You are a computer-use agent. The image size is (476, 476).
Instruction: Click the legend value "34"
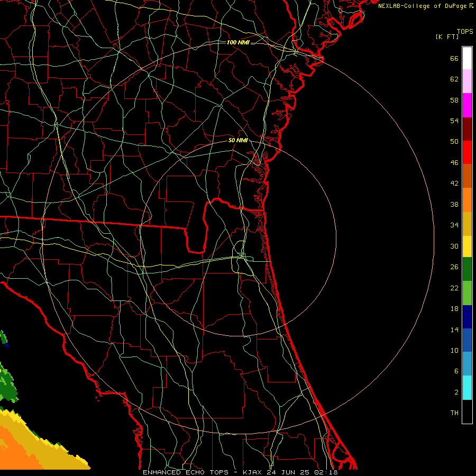[x=454, y=225]
